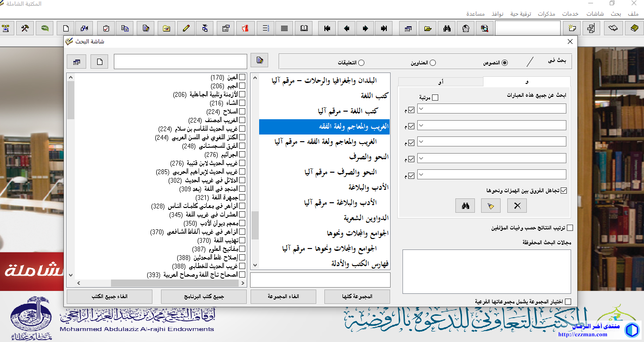Click the copy pages icon in the toolbar
644x342 pixels.
125,28
